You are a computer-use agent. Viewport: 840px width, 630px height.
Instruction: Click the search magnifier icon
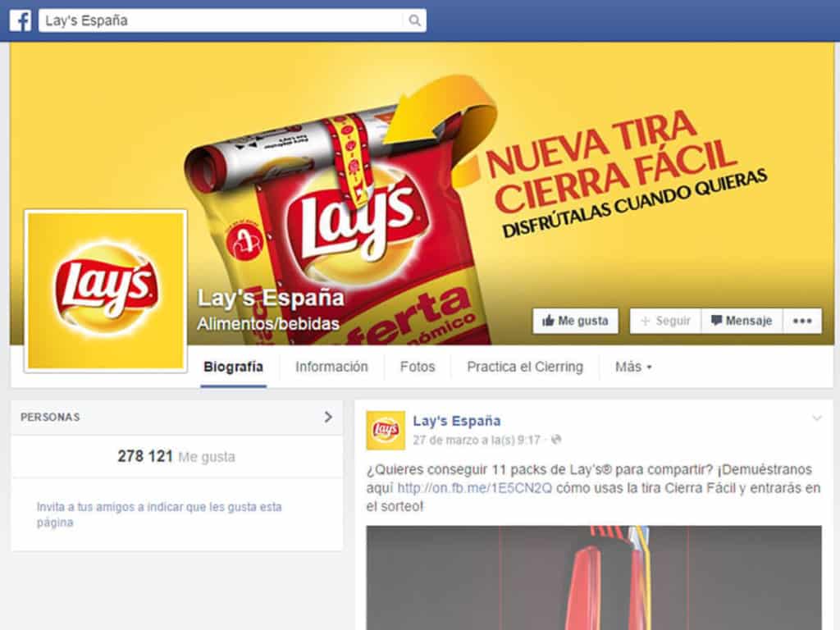coord(414,21)
